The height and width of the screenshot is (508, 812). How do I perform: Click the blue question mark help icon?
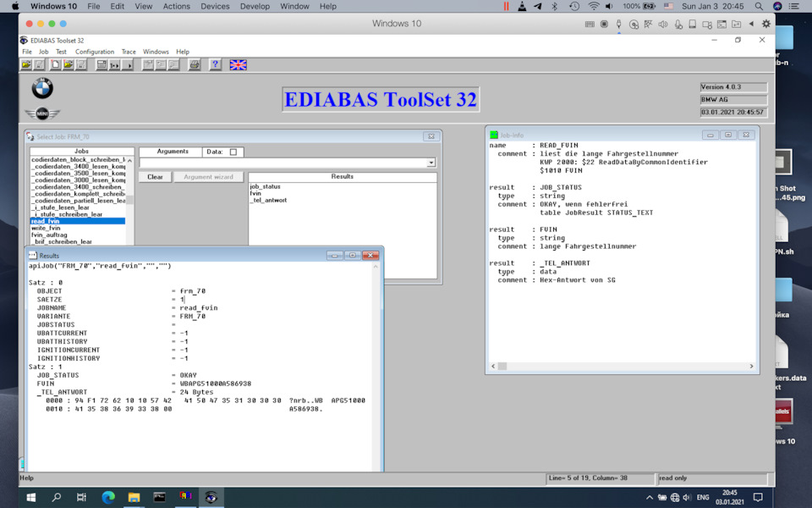coord(215,65)
